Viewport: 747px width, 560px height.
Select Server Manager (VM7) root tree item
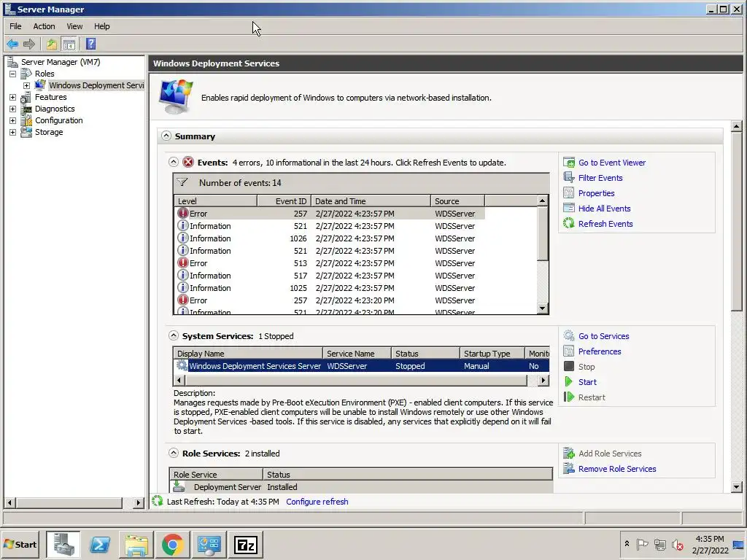pyautogui.click(x=61, y=62)
